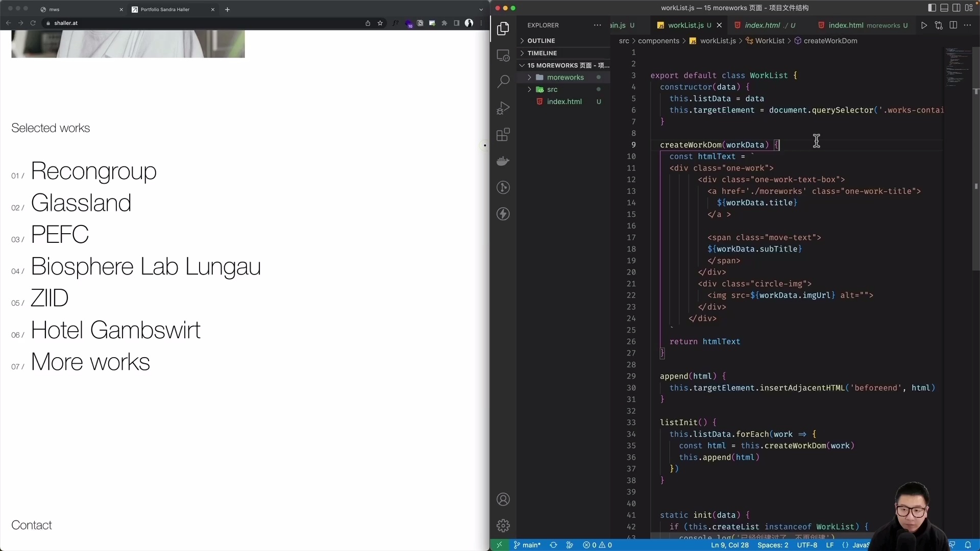The width and height of the screenshot is (980, 551).
Task: Toggle the primary sidebar visibility
Action: (931, 8)
